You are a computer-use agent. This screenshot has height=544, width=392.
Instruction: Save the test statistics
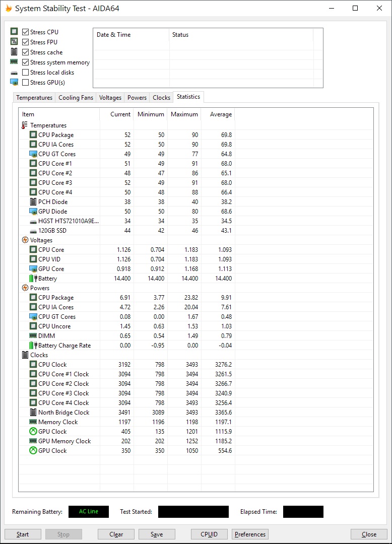pos(157,534)
